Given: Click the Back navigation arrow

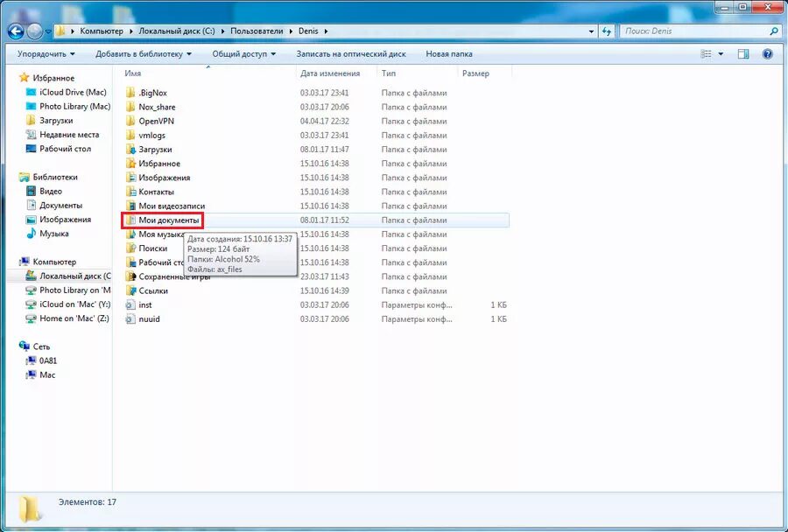Looking at the screenshot, I should point(16,31).
